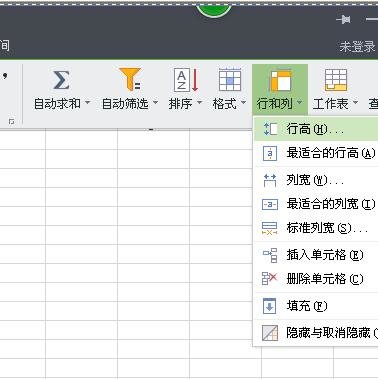Choose 删除单元格(C) menu entry
The image size is (378, 379).
[x=316, y=279]
